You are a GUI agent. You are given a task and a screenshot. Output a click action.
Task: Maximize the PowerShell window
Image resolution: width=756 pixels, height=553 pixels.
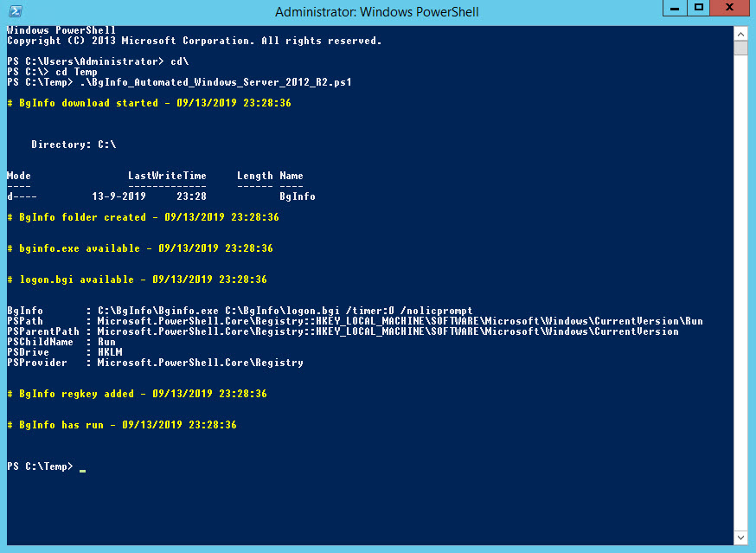pyautogui.click(x=699, y=8)
